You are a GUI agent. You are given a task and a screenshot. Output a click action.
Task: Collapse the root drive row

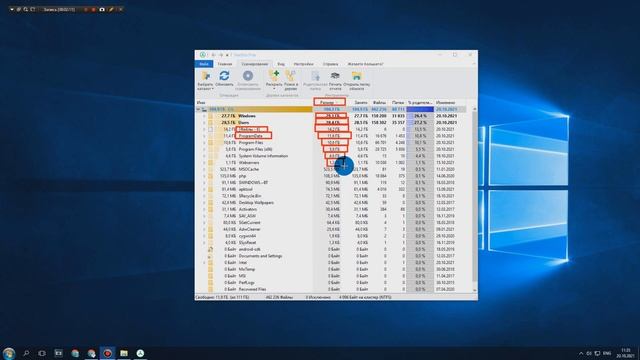pos(198,109)
